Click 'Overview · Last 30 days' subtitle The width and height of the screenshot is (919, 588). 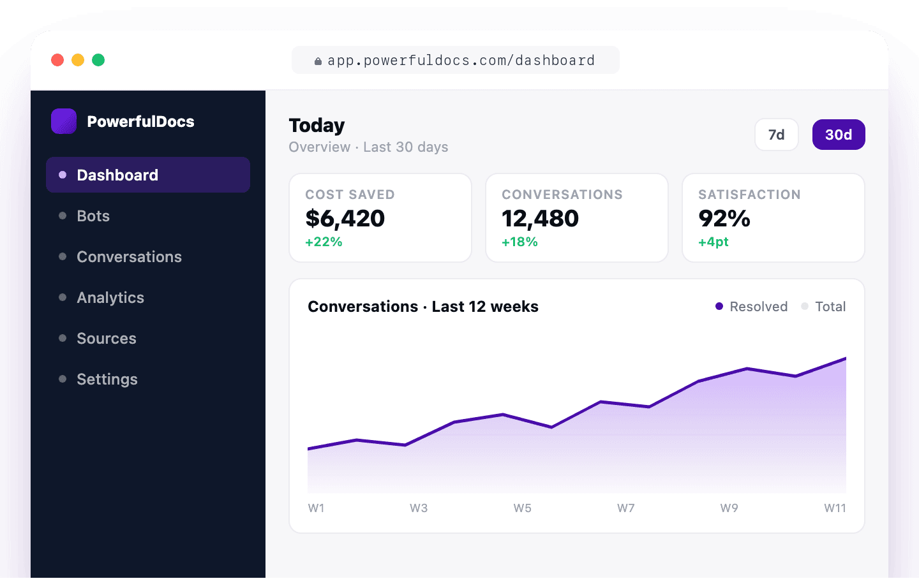368,147
